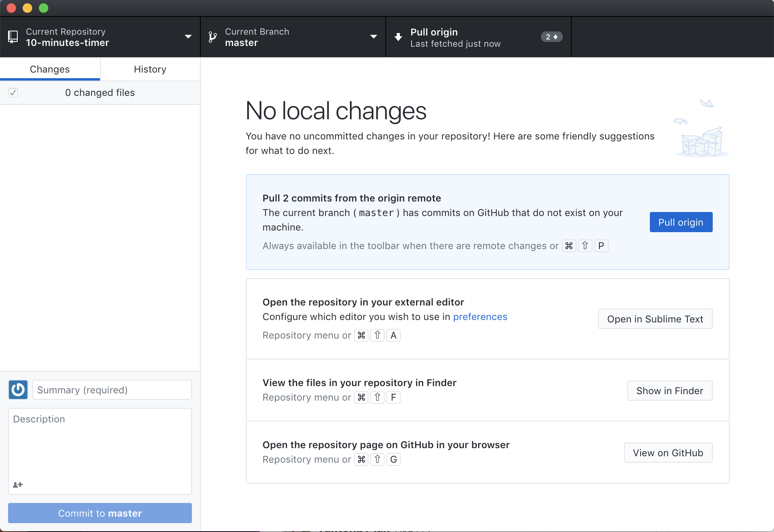Click the Description text area
This screenshot has width=774, height=532.
[x=100, y=443]
